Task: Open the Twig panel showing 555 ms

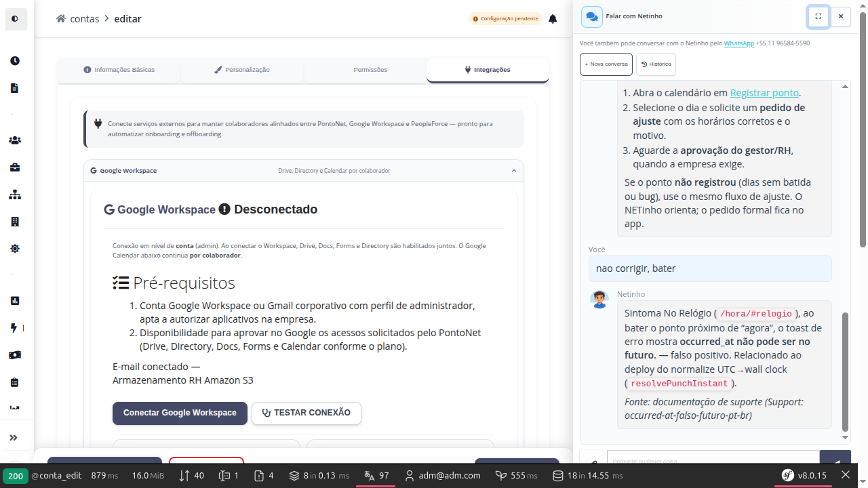Action: [x=516, y=476]
